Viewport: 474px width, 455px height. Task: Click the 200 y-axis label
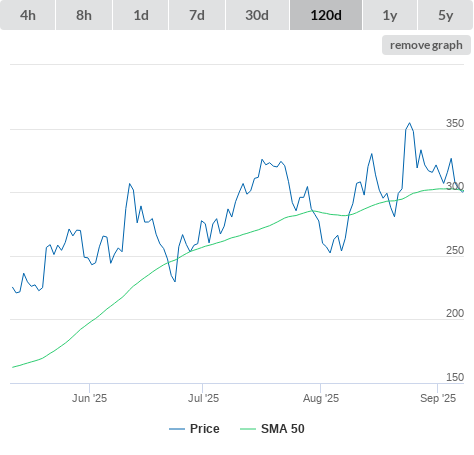click(x=455, y=313)
